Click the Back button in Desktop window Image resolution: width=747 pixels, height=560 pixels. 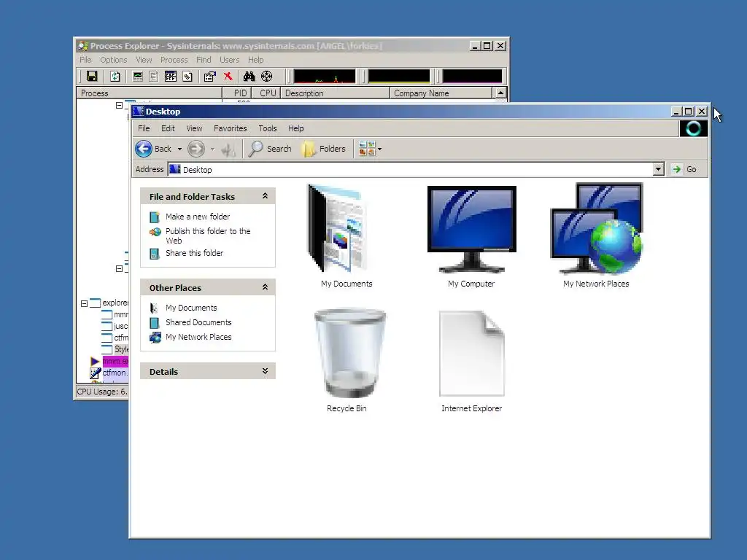[x=153, y=149]
